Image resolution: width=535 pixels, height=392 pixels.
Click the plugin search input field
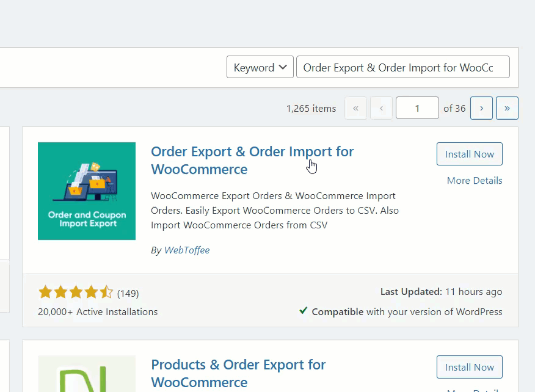click(402, 67)
